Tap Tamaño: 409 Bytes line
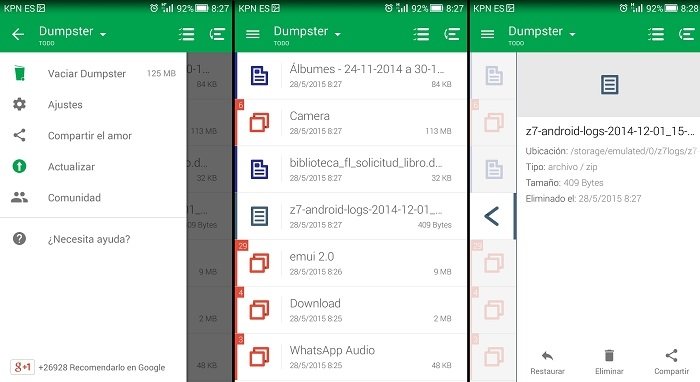This screenshot has width=700, height=382. 564,183
